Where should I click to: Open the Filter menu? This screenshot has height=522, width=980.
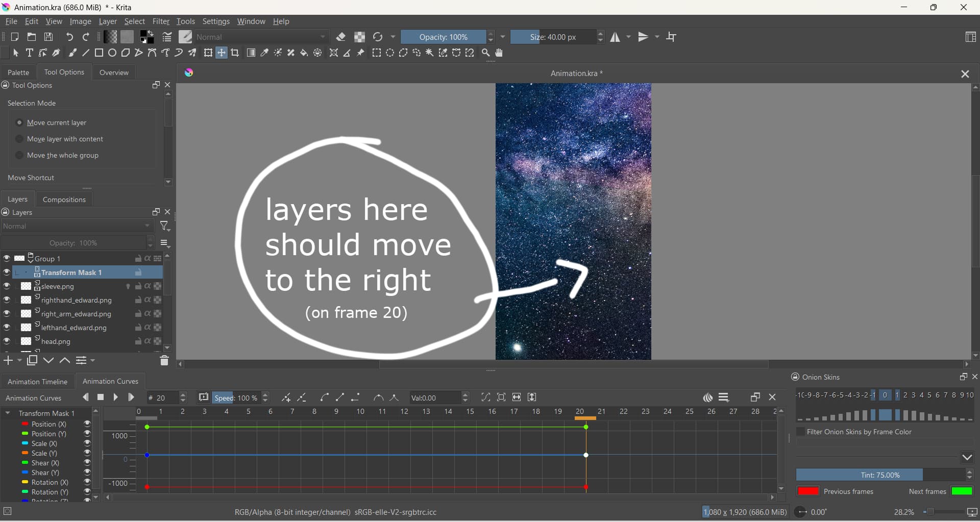click(161, 21)
